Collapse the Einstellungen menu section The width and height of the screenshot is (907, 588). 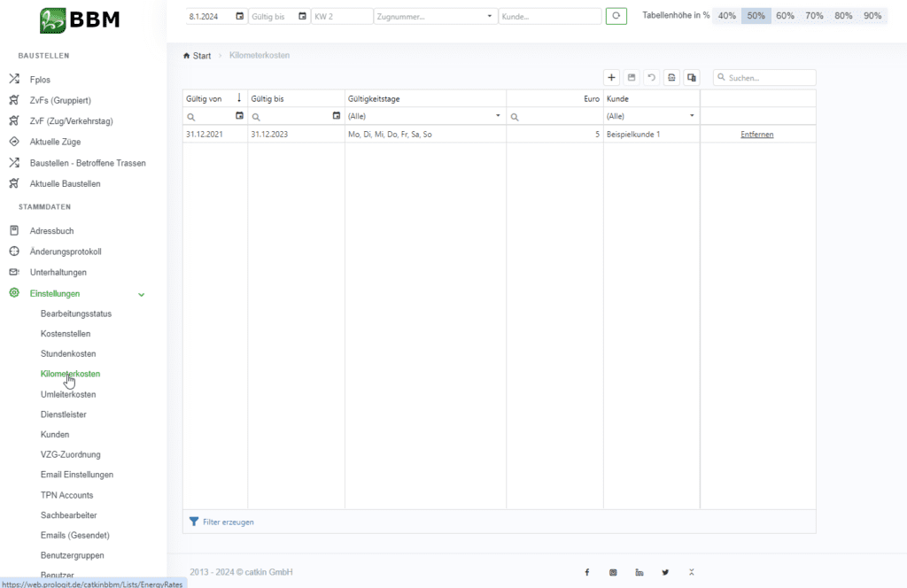pyautogui.click(x=141, y=294)
